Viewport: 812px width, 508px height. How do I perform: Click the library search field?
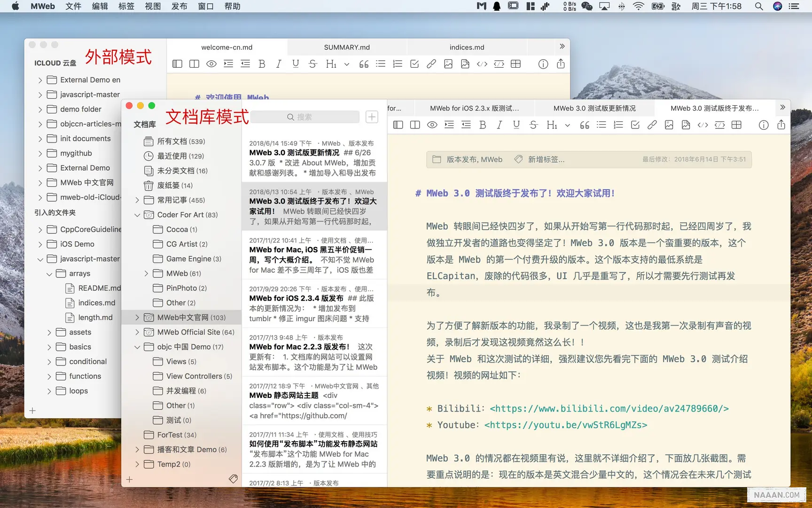tap(305, 117)
